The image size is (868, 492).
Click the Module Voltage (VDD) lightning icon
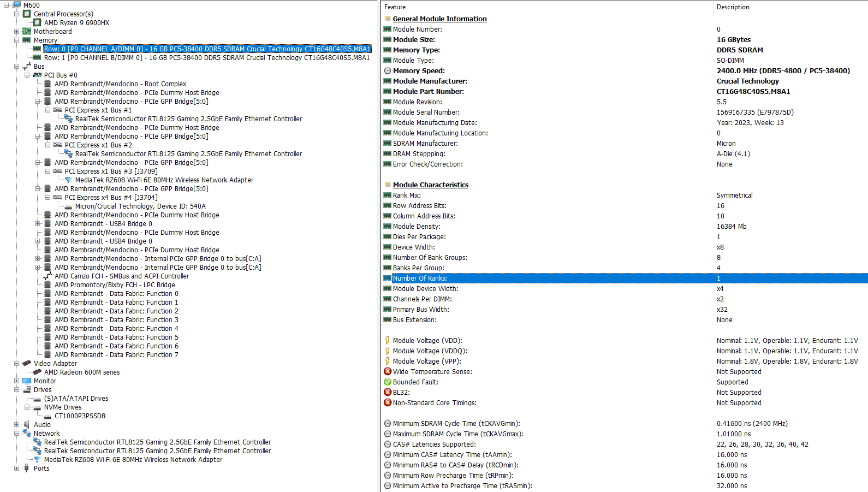pos(388,340)
